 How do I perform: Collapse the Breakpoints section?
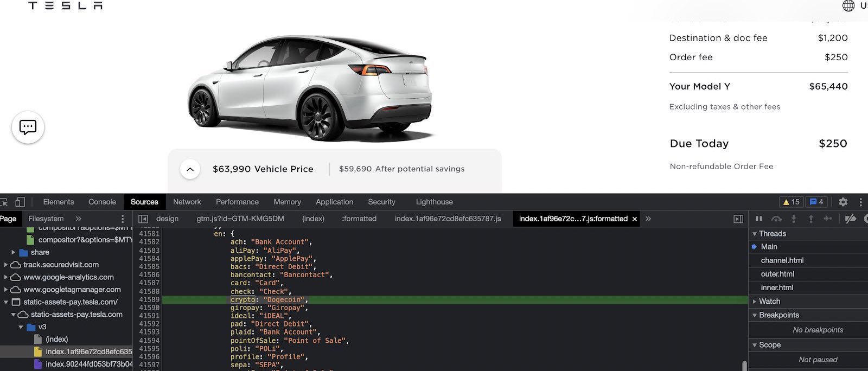[754, 315]
